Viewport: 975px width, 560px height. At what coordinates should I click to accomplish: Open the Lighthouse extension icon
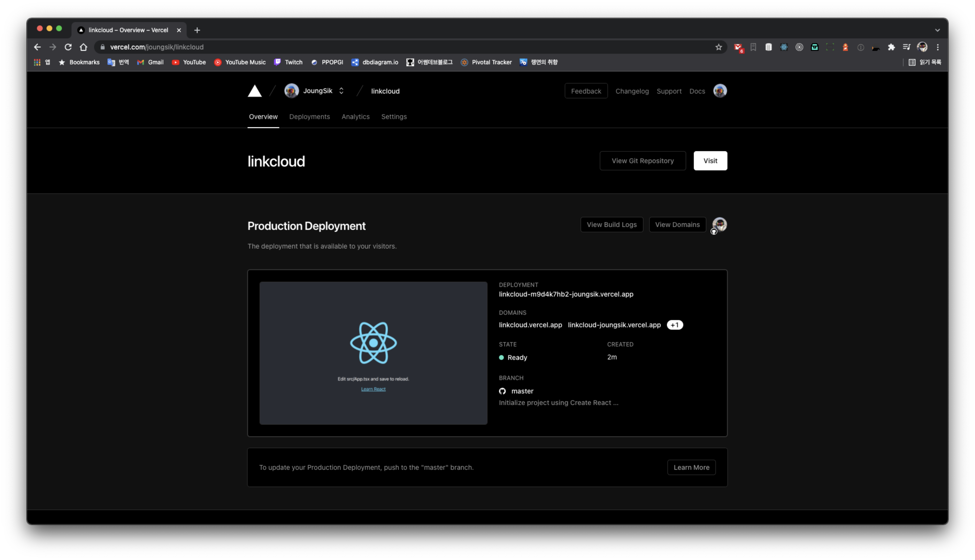coord(845,47)
